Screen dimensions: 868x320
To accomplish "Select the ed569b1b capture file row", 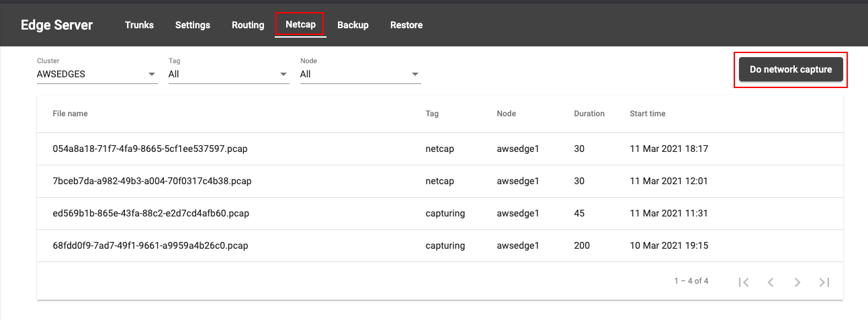I will pyautogui.click(x=440, y=213).
